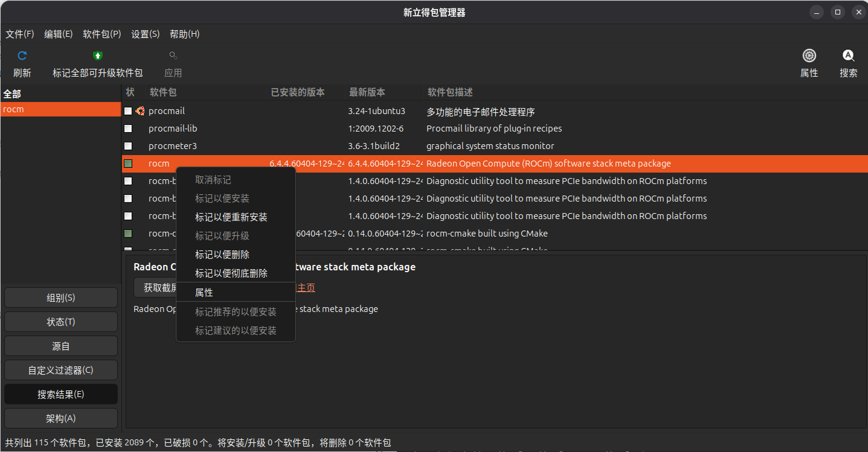
Task: Select the rocm entry in the left list
Action: [60, 109]
